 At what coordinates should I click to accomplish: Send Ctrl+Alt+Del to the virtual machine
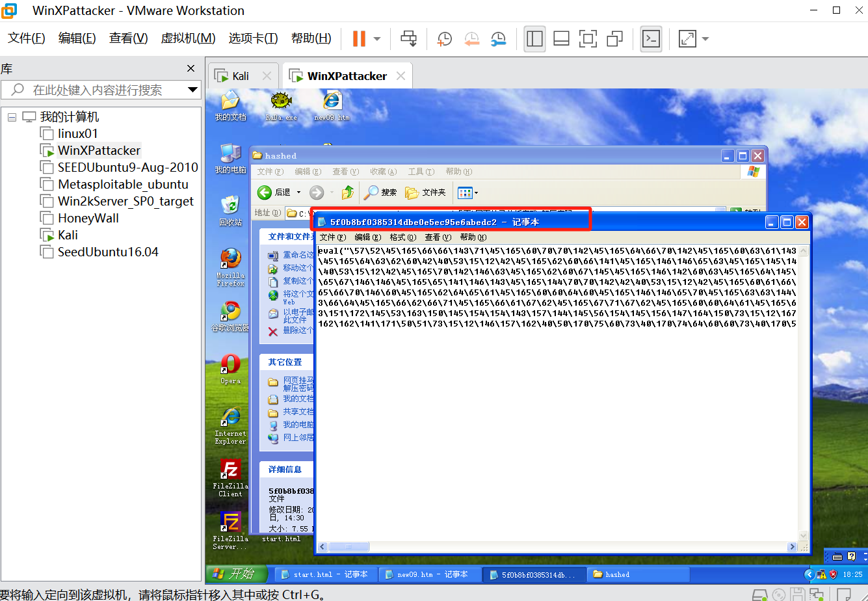tap(408, 39)
